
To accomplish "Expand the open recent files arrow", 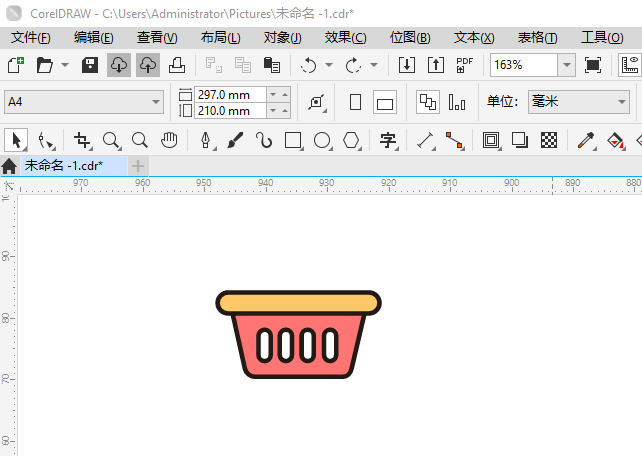I will click(65, 65).
